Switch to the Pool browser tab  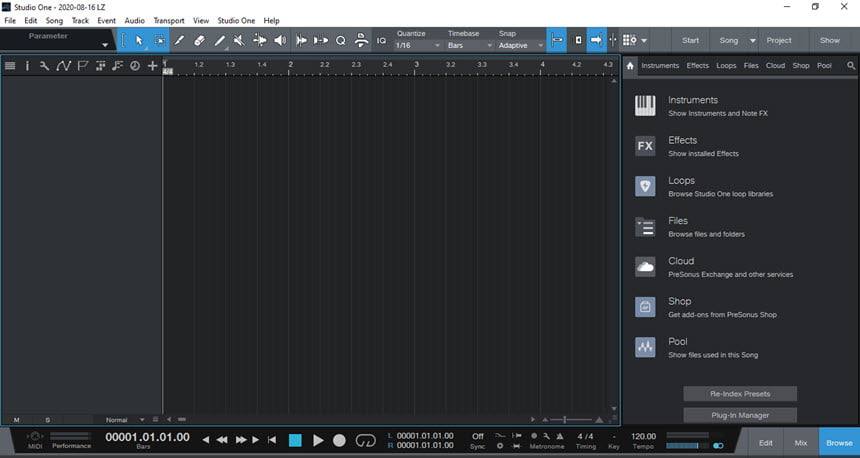click(824, 65)
